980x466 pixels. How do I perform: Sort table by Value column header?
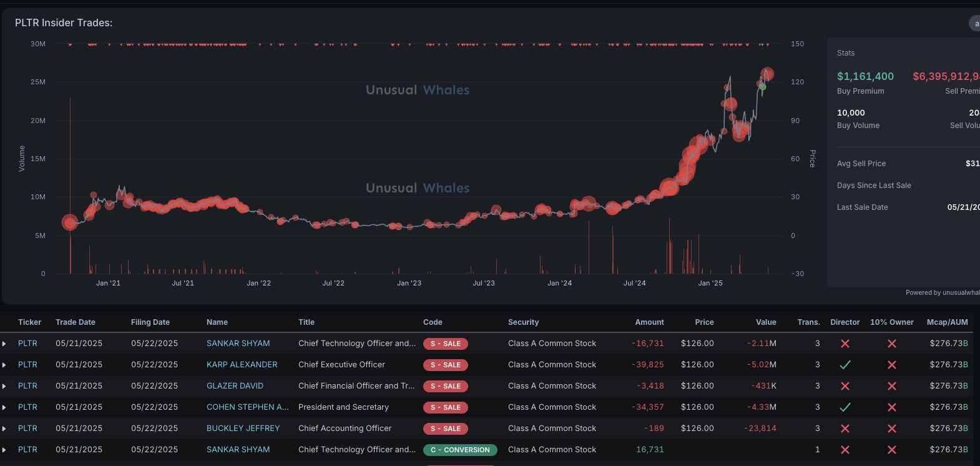click(x=766, y=322)
